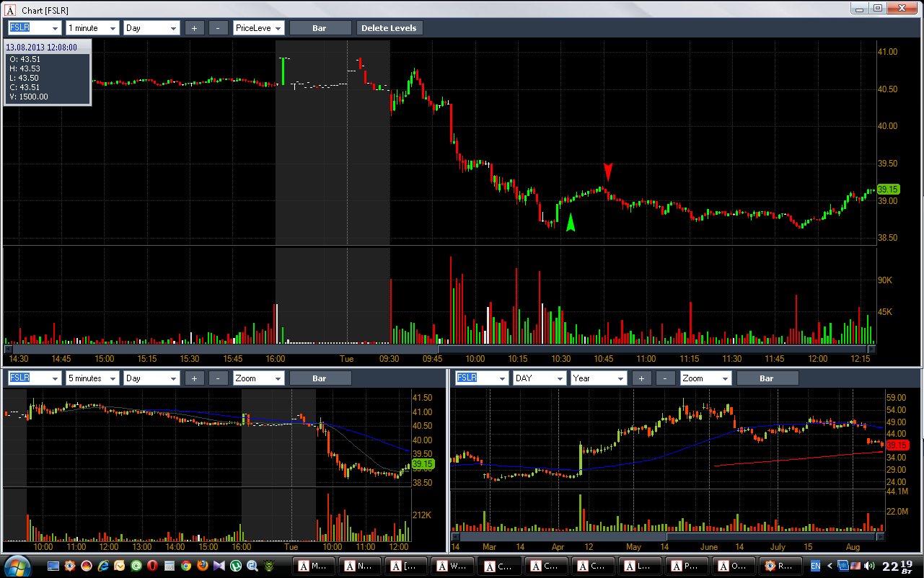Show hidden tray icons with the arrow
Viewport: 924px width, 578px height.
[x=829, y=566]
